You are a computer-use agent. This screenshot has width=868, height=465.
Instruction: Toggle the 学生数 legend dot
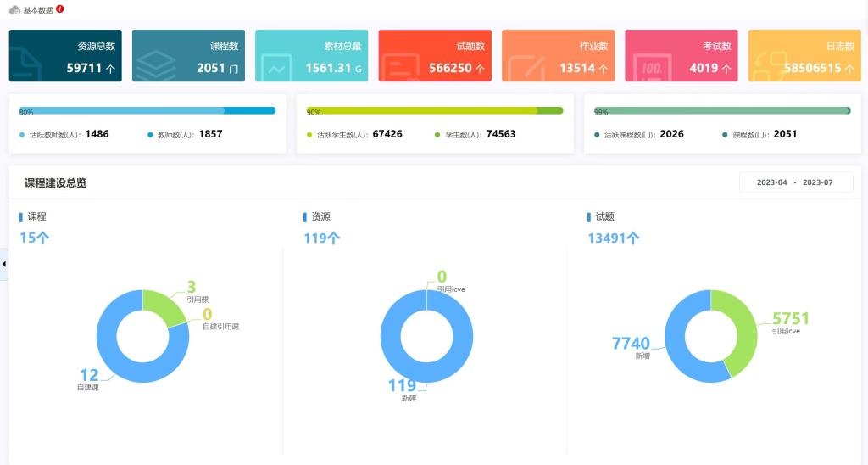(x=437, y=135)
